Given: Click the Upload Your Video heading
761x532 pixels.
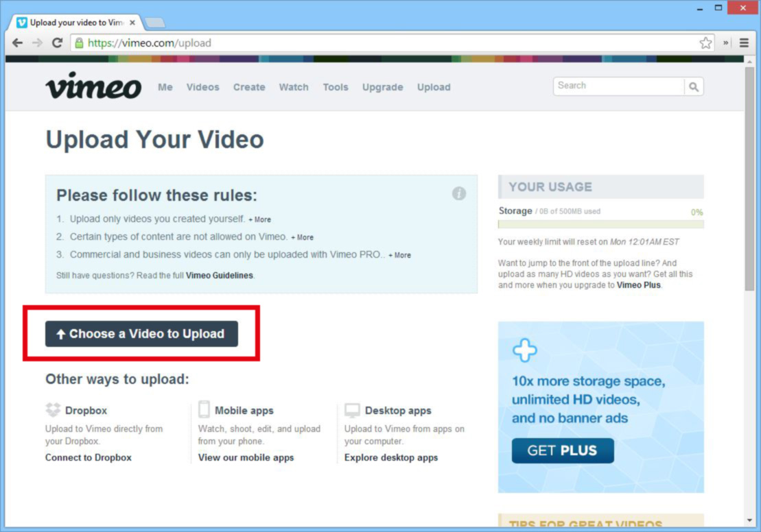Looking at the screenshot, I should [x=155, y=140].
